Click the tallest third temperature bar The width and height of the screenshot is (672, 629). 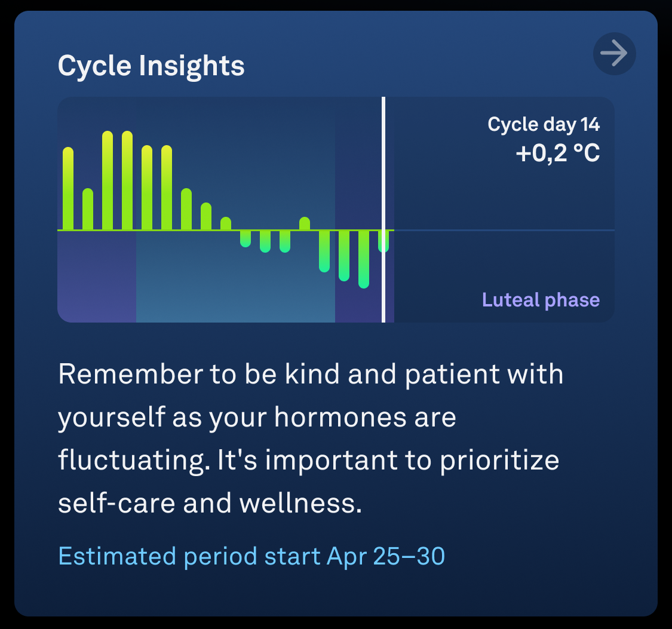(108, 180)
